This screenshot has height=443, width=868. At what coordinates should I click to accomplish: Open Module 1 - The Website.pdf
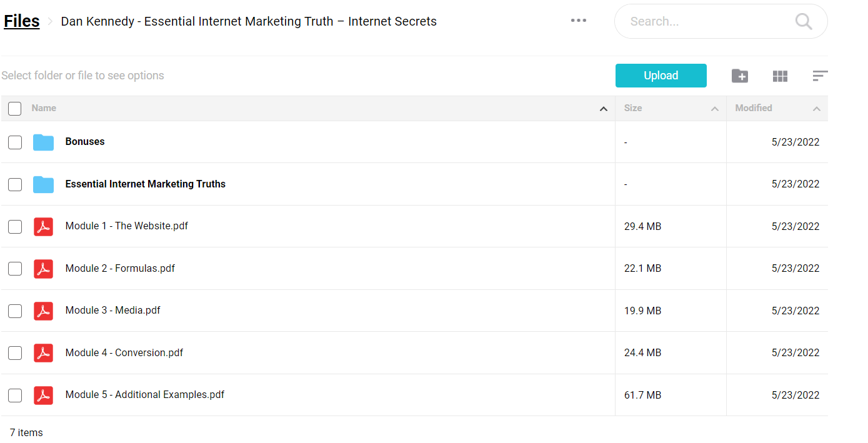click(x=127, y=226)
